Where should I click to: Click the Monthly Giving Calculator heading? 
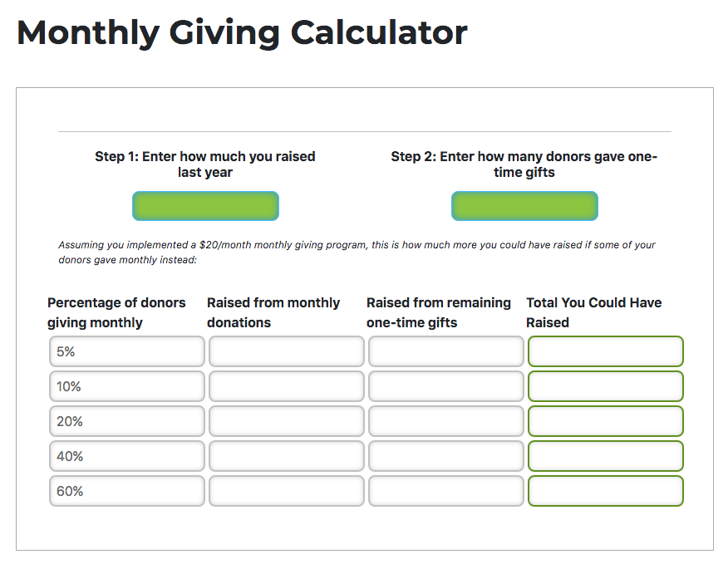pos(242,32)
